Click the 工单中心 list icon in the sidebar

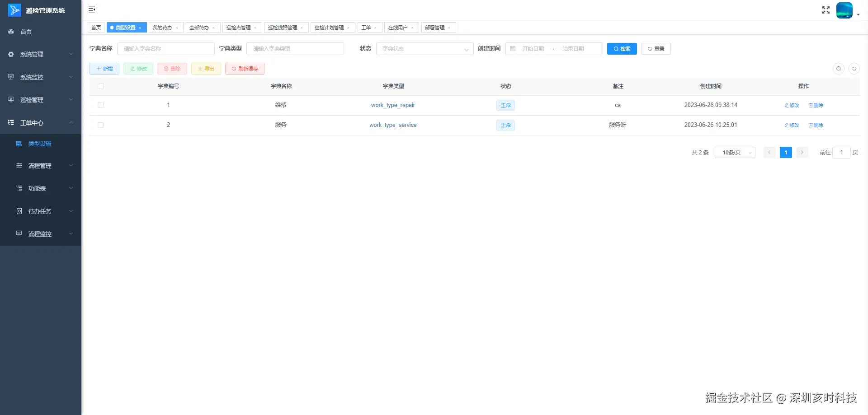(11, 122)
